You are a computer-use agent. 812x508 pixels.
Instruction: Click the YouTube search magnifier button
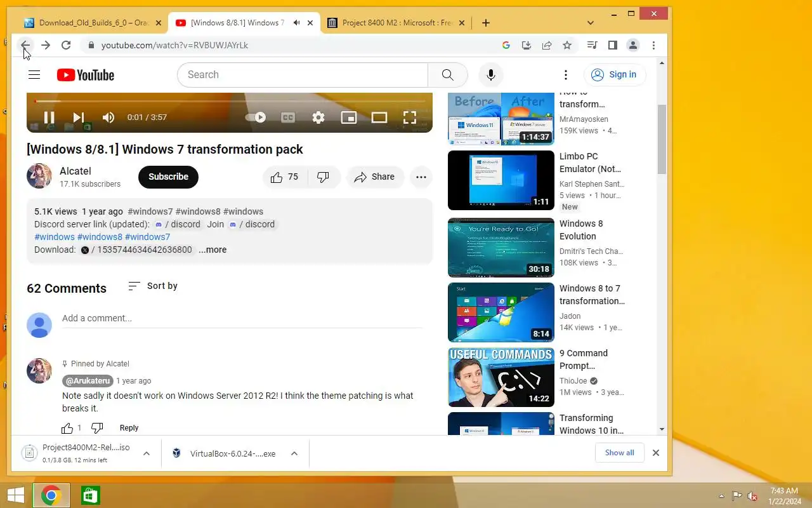point(448,75)
